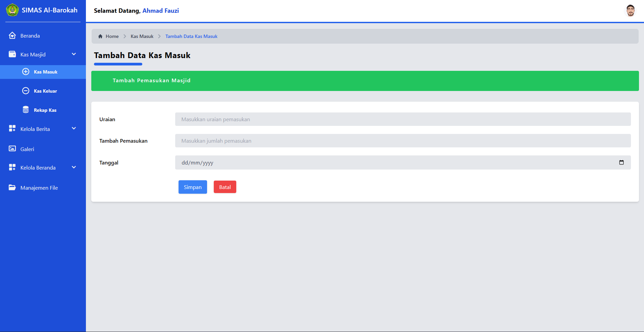
Task: Expand the Kelola Berita chevron
Action: pyautogui.click(x=74, y=129)
